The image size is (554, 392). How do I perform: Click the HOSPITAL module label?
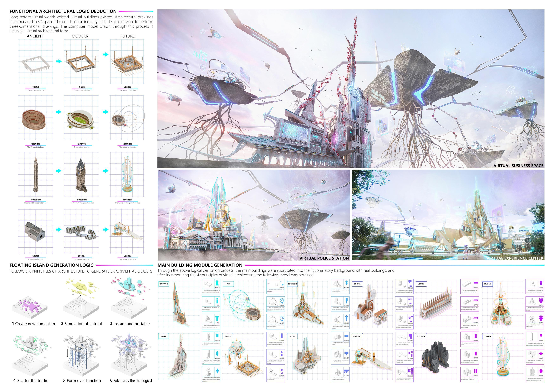357,336
